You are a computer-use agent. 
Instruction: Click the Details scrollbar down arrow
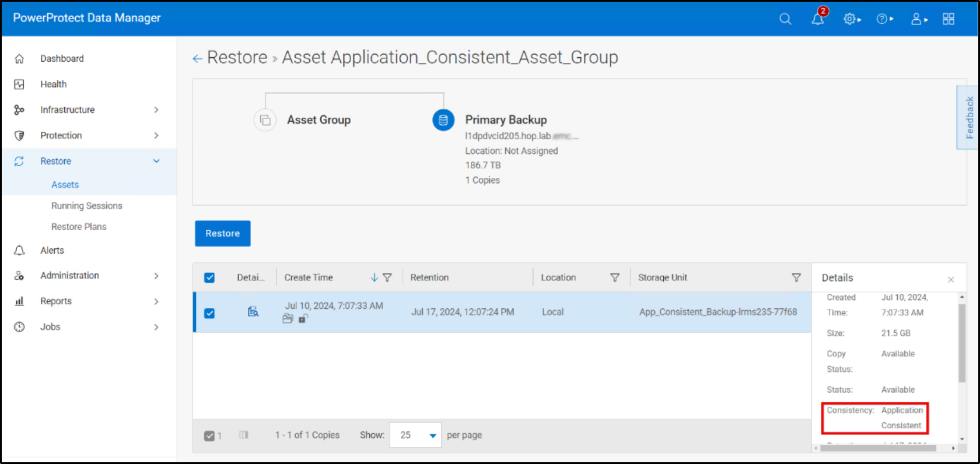click(962, 439)
